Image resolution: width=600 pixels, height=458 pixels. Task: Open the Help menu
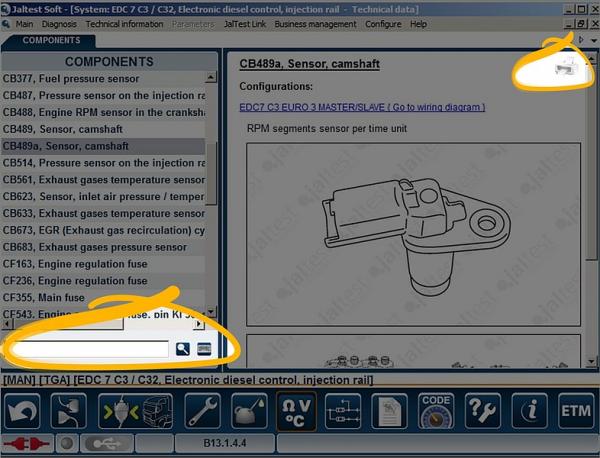418,24
